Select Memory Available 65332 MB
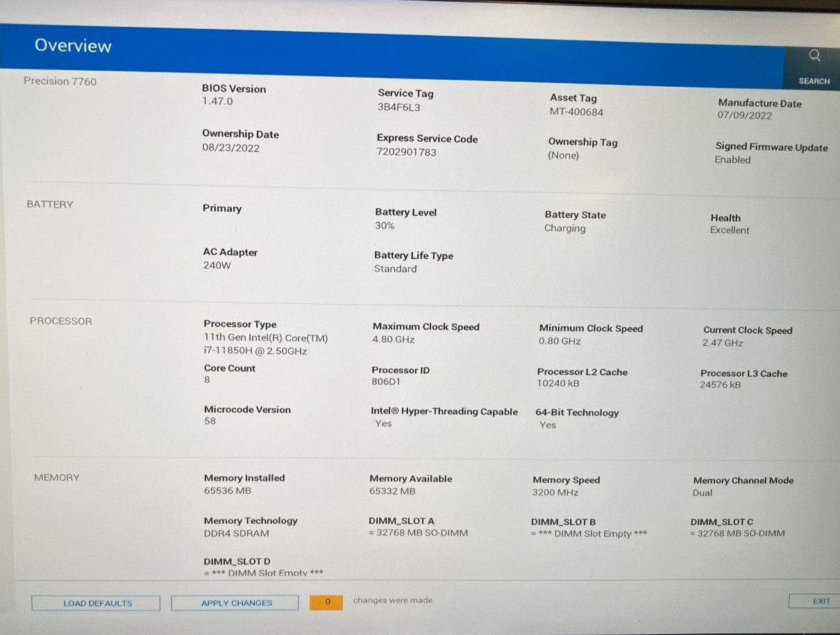 point(392,491)
